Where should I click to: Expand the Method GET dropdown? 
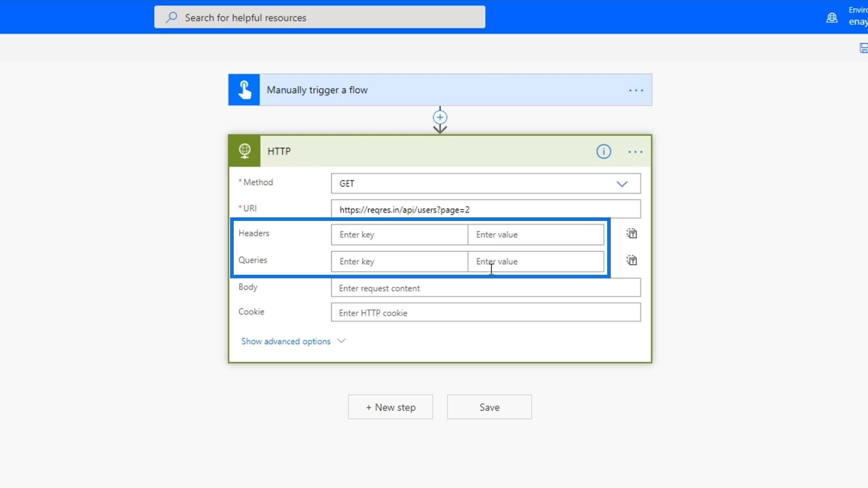(622, 184)
